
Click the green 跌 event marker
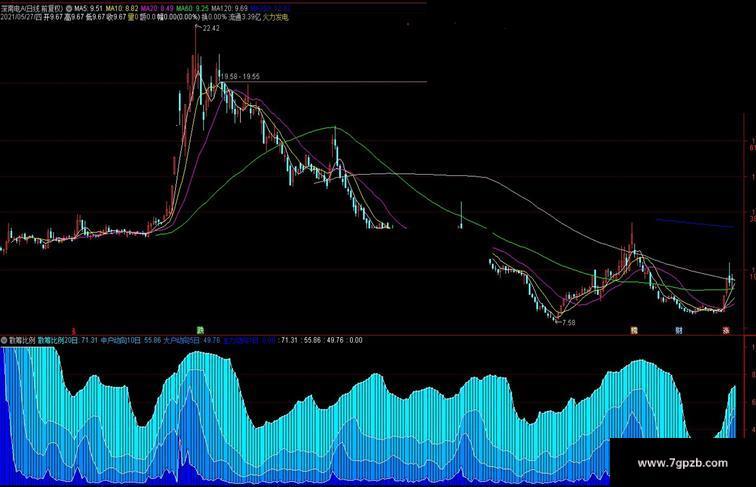(200, 331)
